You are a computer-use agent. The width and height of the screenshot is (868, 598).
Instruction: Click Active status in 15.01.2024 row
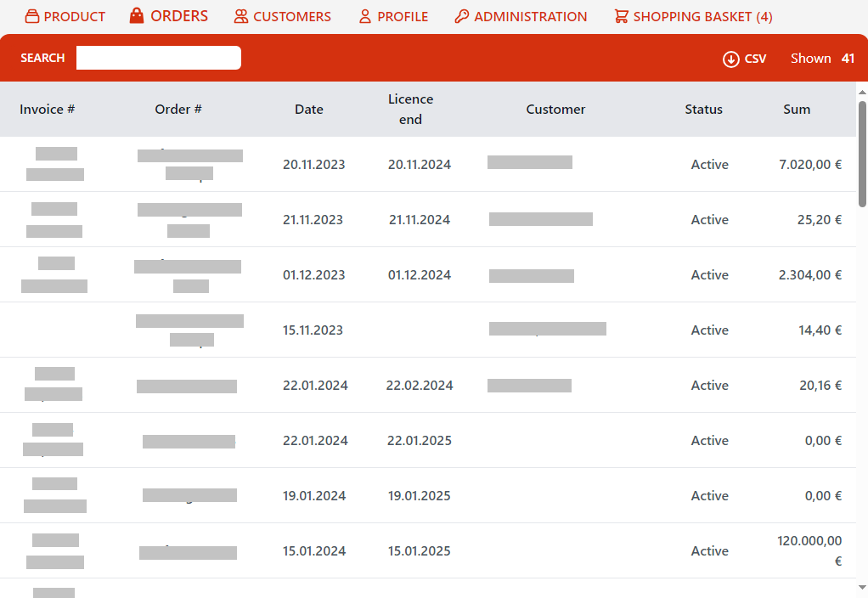(x=710, y=551)
